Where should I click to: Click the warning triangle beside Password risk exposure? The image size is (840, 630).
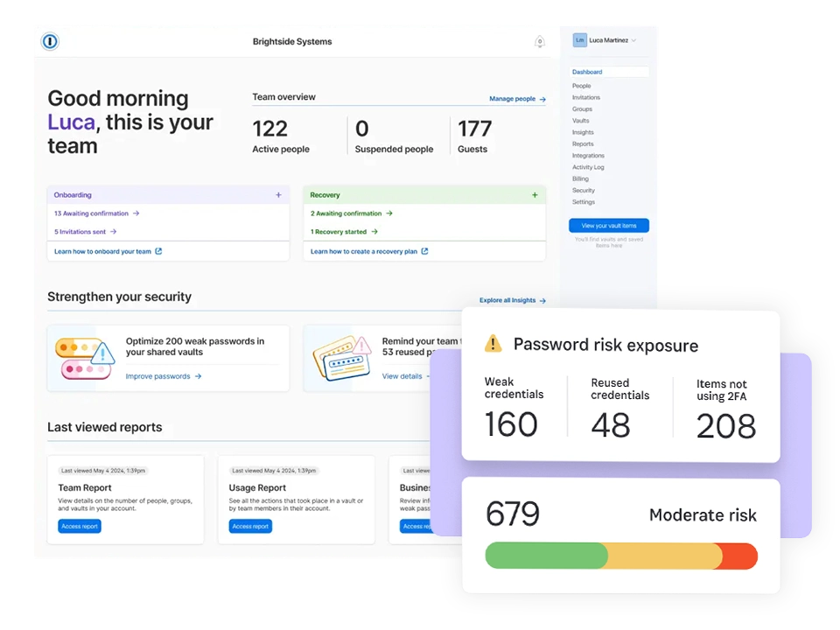point(493,344)
